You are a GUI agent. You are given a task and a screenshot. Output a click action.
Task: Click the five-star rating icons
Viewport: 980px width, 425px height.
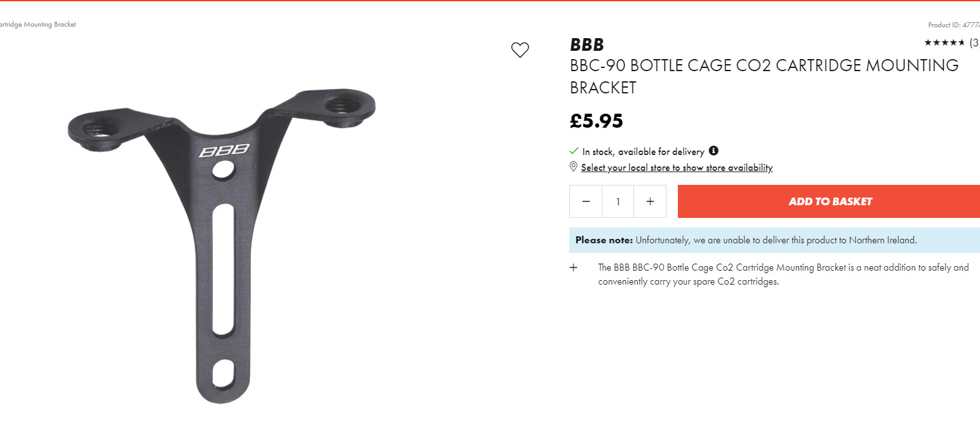pos(944,43)
